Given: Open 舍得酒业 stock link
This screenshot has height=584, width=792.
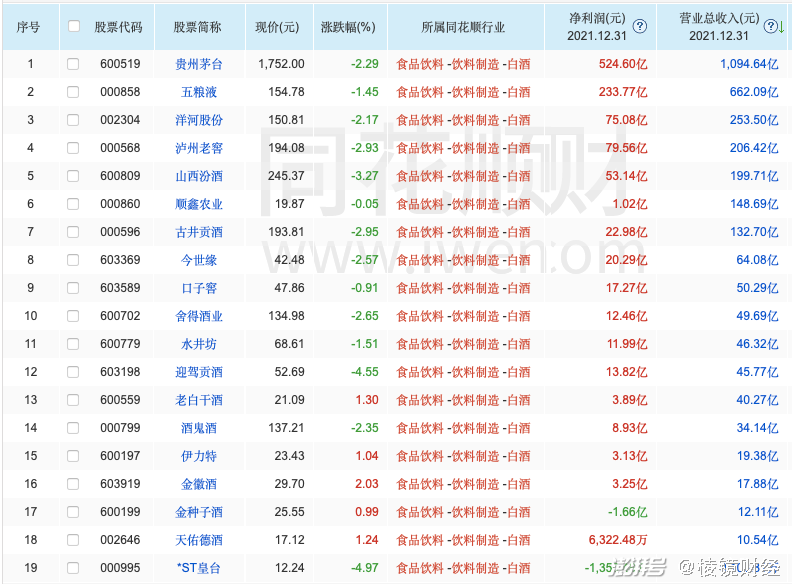Looking at the screenshot, I should click(199, 316).
